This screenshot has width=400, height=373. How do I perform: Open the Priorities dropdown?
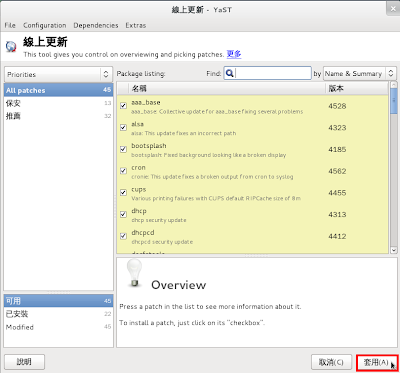pyautogui.click(x=58, y=74)
